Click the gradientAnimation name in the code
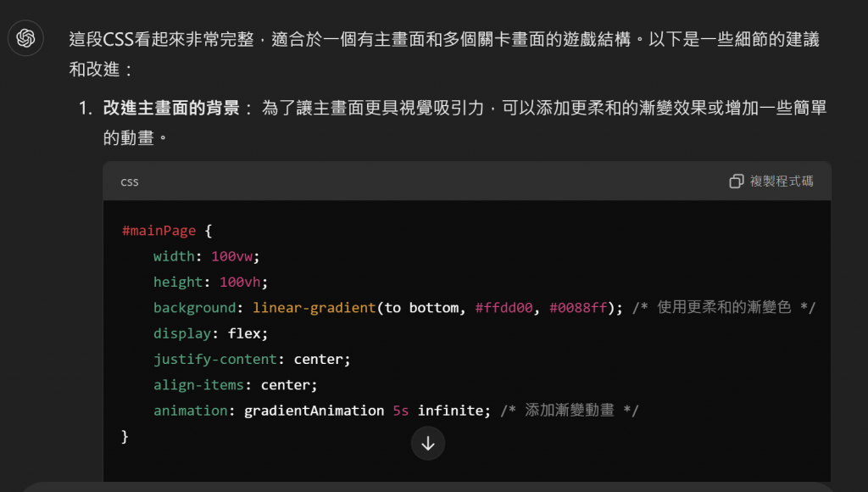Viewport: 868px width, 492px height. click(x=314, y=411)
